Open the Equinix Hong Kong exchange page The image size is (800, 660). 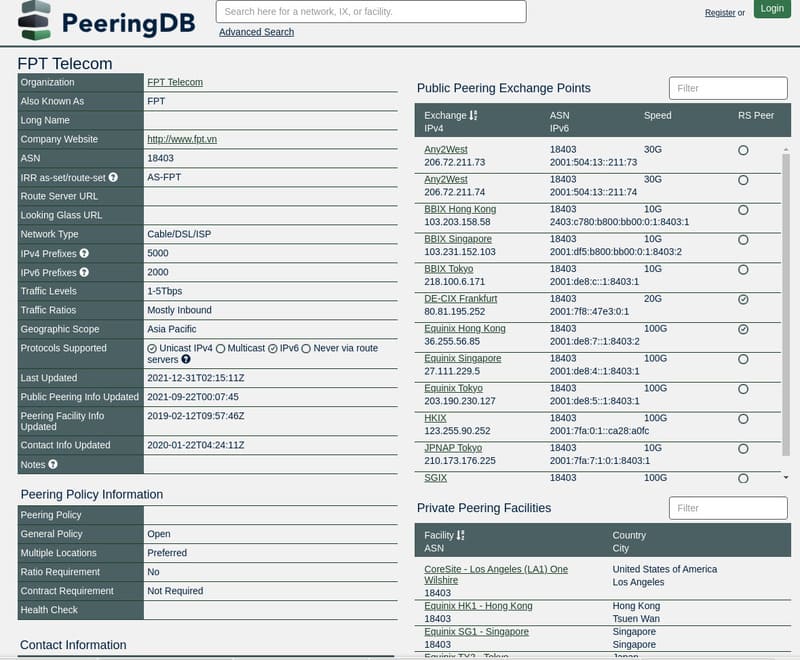tap(464, 328)
